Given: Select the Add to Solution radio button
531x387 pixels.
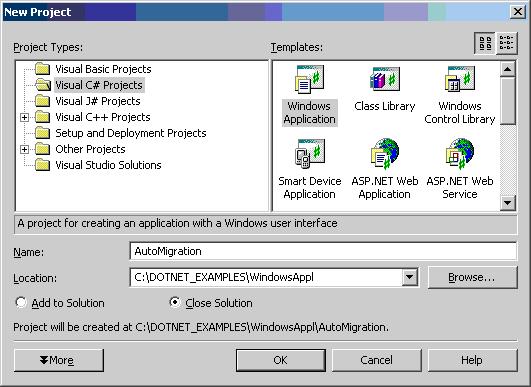Looking at the screenshot, I should pyautogui.click(x=21, y=302).
